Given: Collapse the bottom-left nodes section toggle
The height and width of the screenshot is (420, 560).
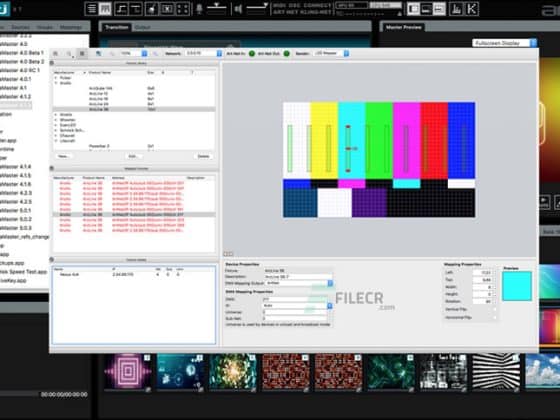Looking at the screenshot, I should click(52, 260).
